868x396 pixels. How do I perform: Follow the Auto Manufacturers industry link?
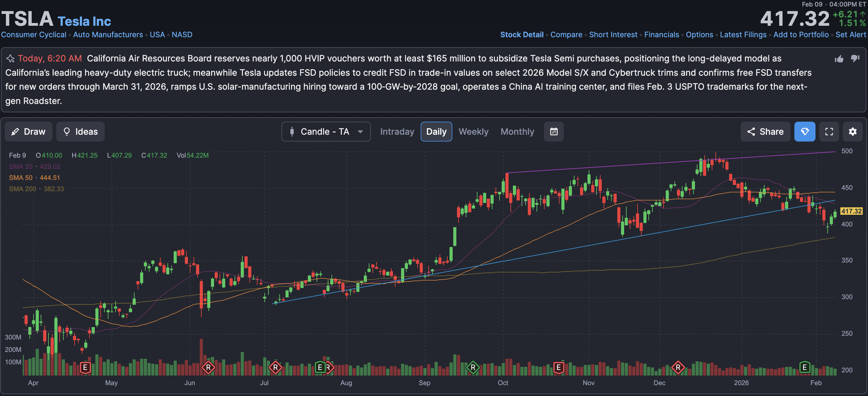pos(108,35)
